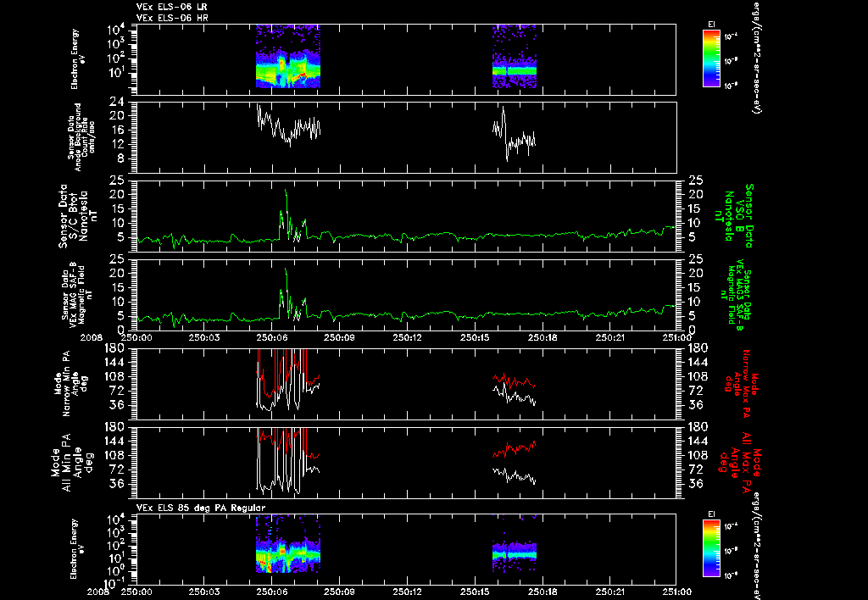Pick the bottom spectrogram EI color bar
The width and height of the screenshot is (868, 600).
[711, 548]
